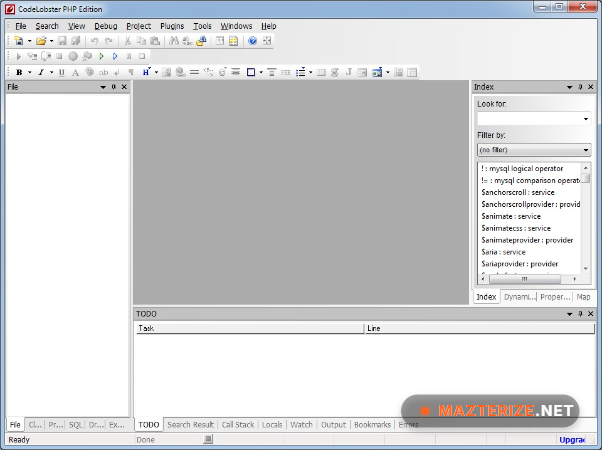Switch to the Search Result tab
The width and height of the screenshot is (602, 450).
click(x=190, y=425)
